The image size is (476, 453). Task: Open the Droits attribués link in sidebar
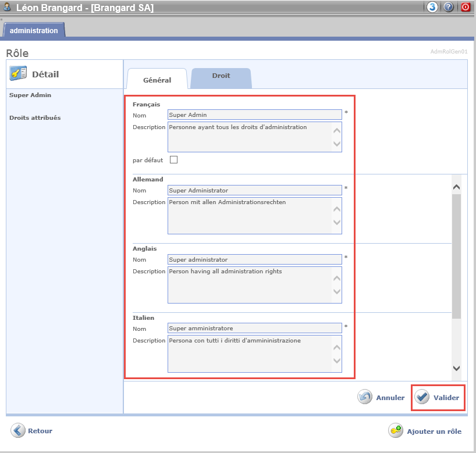point(35,117)
